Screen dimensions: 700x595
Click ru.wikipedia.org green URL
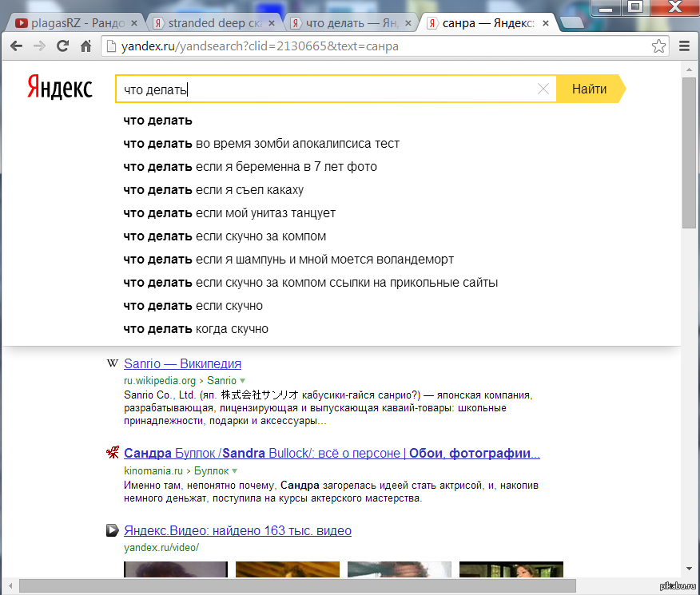coord(160,380)
